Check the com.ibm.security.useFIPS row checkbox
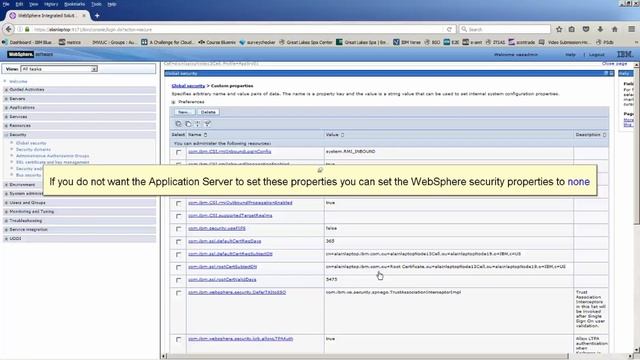Viewport: 640px width, 360px height. (x=178, y=229)
